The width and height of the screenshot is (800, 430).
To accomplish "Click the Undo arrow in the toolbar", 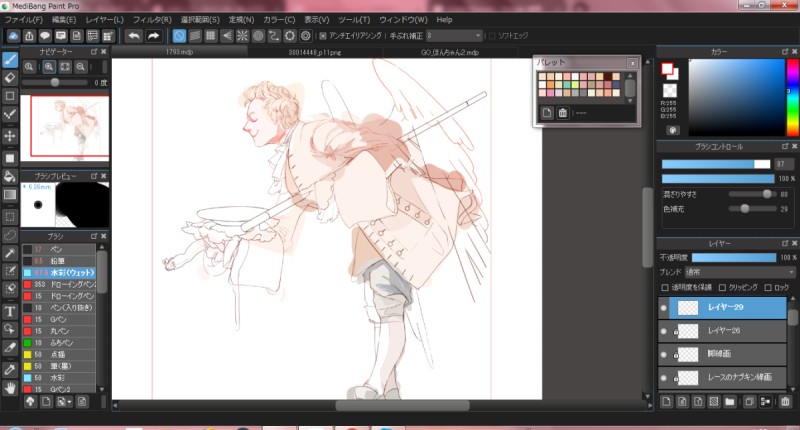I will (134, 36).
